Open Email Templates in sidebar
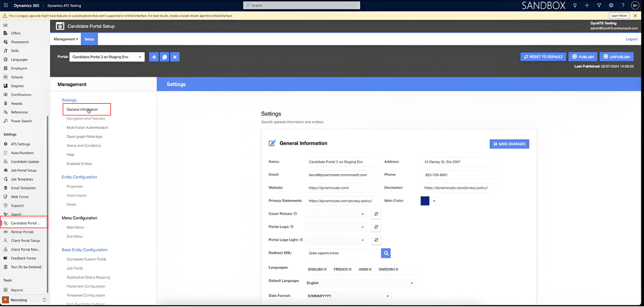This screenshot has height=307, width=644. click(x=23, y=188)
